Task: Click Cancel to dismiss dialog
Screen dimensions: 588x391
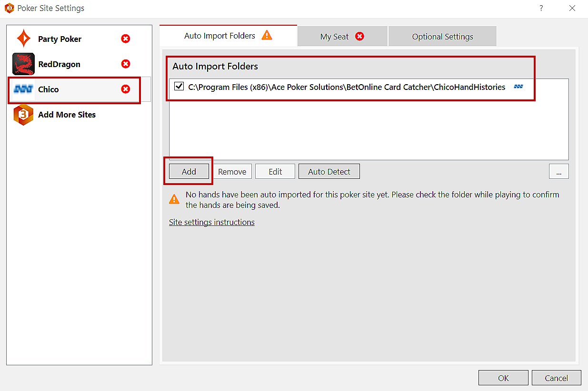Action: [557, 378]
